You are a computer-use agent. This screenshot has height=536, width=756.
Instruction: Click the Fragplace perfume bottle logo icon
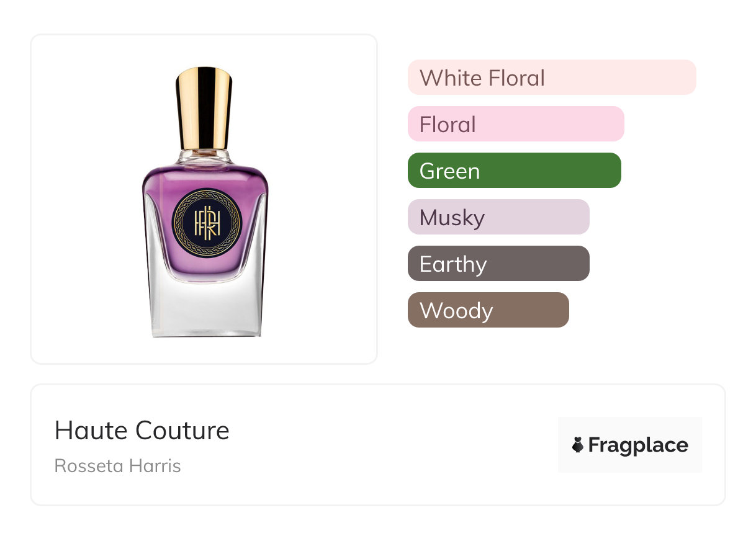tap(578, 445)
